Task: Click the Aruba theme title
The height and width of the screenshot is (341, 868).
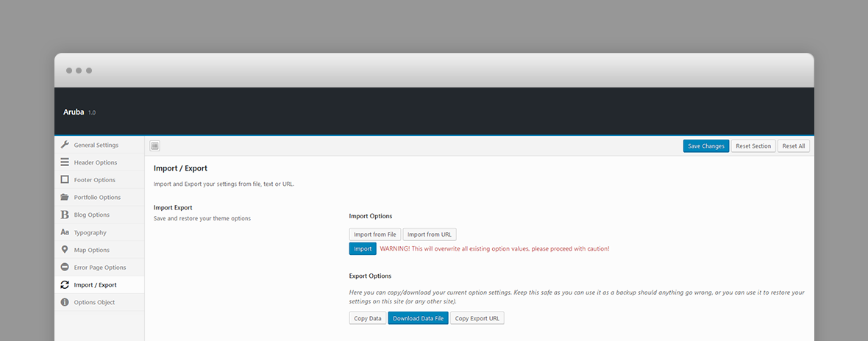Action: pyautogui.click(x=74, y=112)
